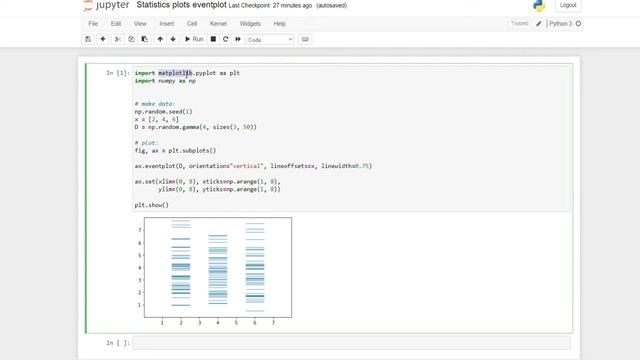640x360 pixels.
Task: Open the Kernel menu
Action: (218, 24)
